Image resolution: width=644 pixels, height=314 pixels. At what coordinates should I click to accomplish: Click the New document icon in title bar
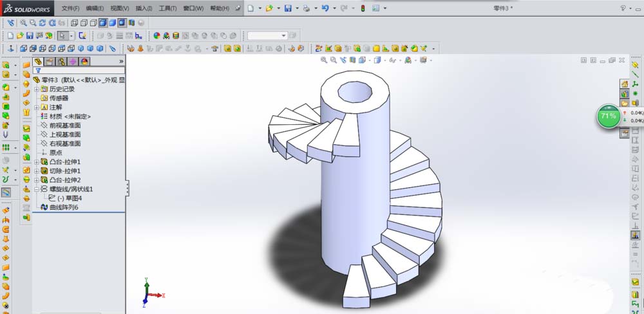point(251,8)
